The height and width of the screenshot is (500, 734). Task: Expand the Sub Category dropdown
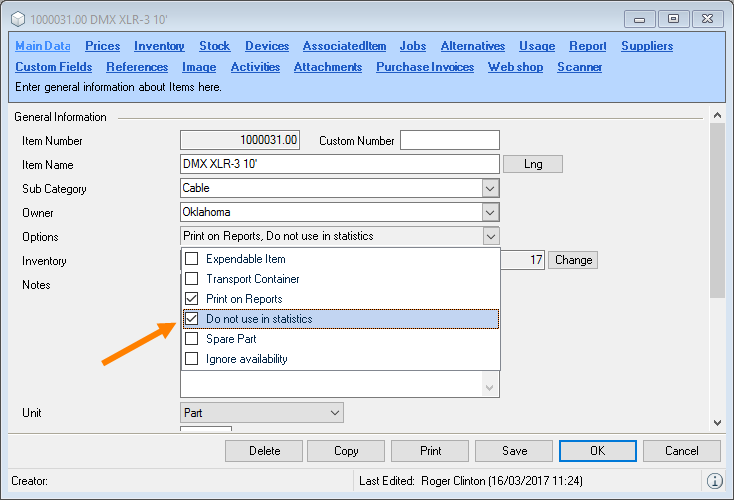coord(489,188)
